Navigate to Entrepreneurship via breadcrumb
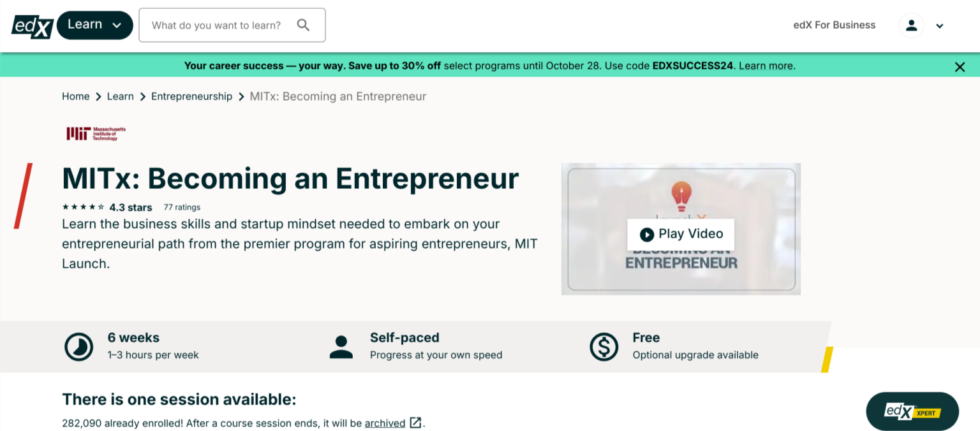 point(191,96)
